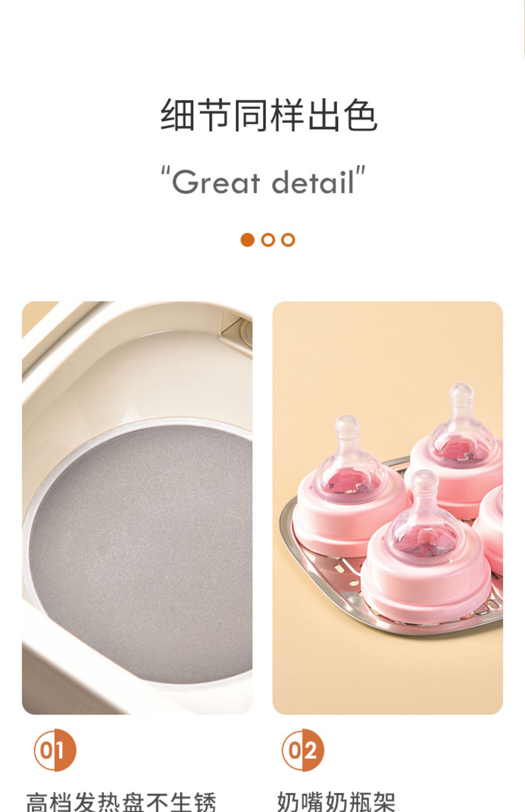The width and height of the screenshot is (525, 812).
Task: Click the orange 01 number badge
Action: [x=55, y=750]
